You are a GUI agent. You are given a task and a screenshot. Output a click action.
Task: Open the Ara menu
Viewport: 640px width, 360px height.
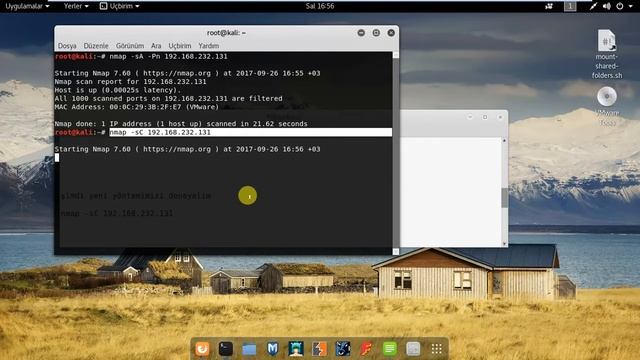tap(156, 46)
